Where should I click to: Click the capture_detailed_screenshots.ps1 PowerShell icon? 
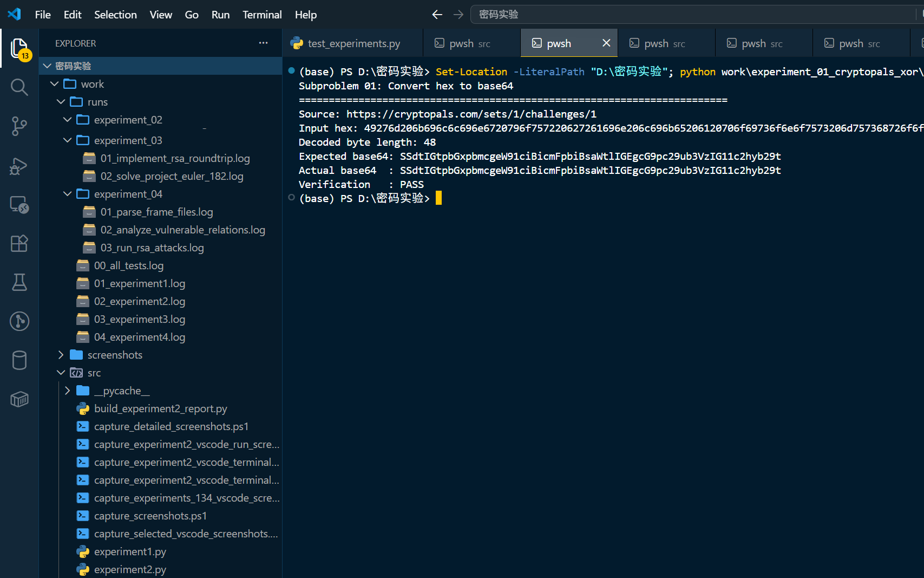(x=83, y=426)
